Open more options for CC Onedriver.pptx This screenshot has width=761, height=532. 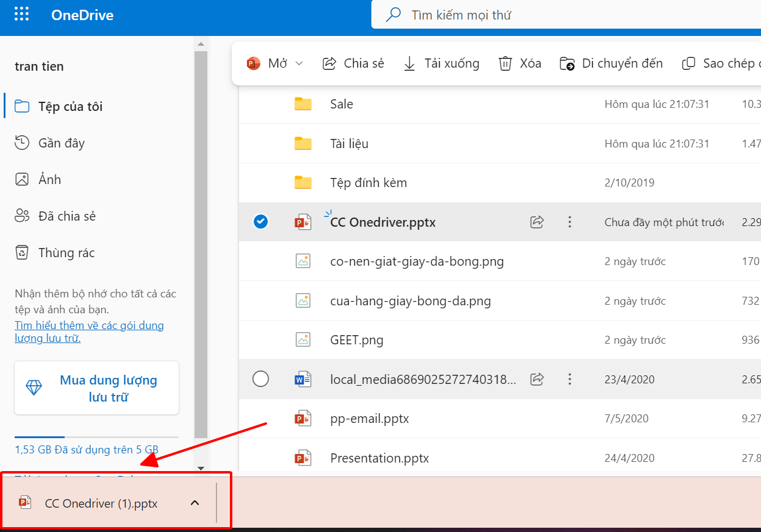click(570, 222)
